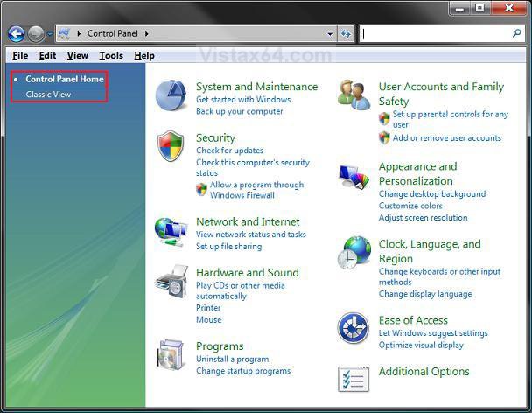Viewport: 532px width, 413px height.
Task: Click shield icon beside Set up parental controls
Action: pos(384,118)
